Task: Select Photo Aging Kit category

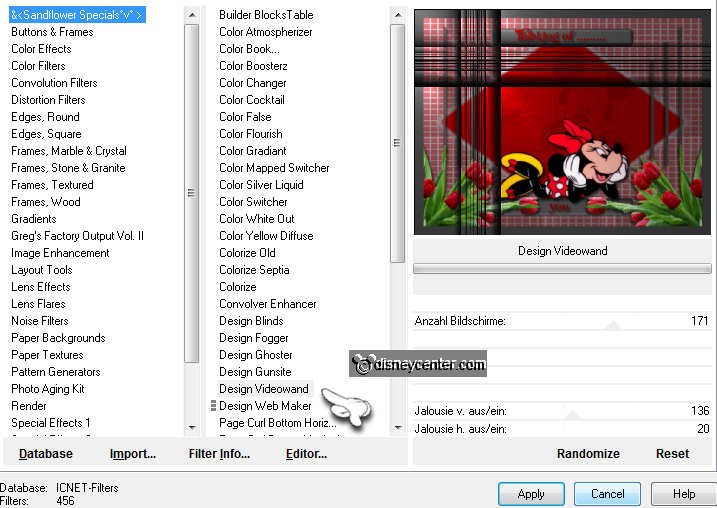Action: pos(48,389)
